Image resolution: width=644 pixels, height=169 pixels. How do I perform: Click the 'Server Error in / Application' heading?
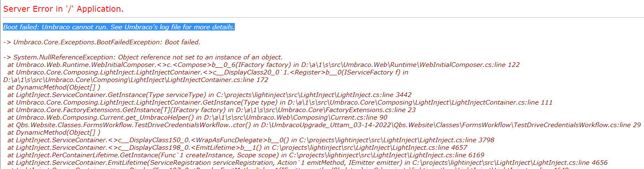pos(63,9)
